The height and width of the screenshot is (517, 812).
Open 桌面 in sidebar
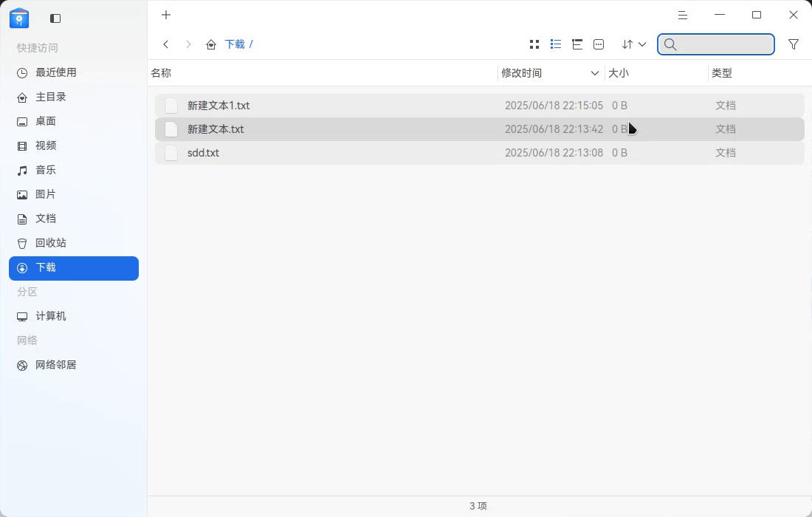click(x=74, y=121)
